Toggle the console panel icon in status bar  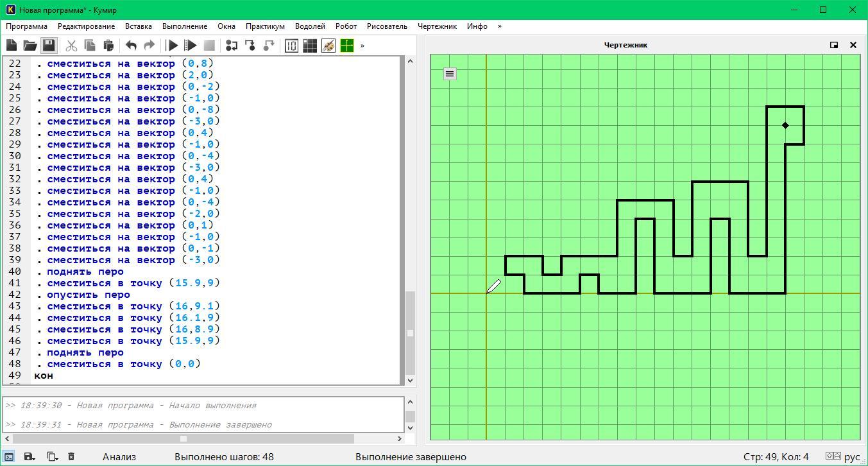coord(9,456)
